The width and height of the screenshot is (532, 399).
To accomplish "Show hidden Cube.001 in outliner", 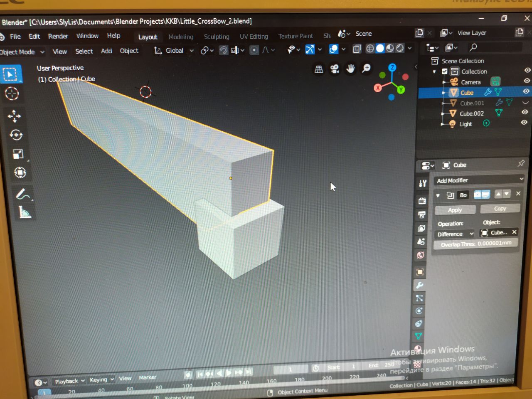I will pos(525,102).
